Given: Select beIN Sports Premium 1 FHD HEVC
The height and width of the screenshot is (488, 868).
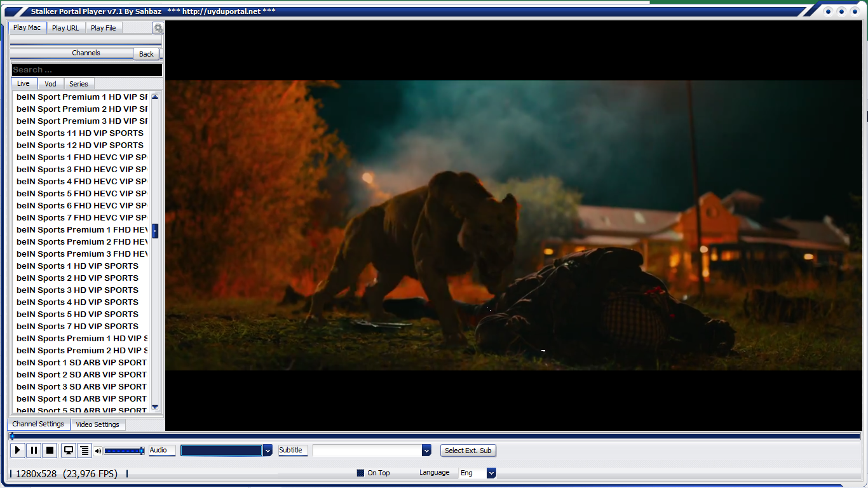Looking at the screenshot, I should point(82,230).
